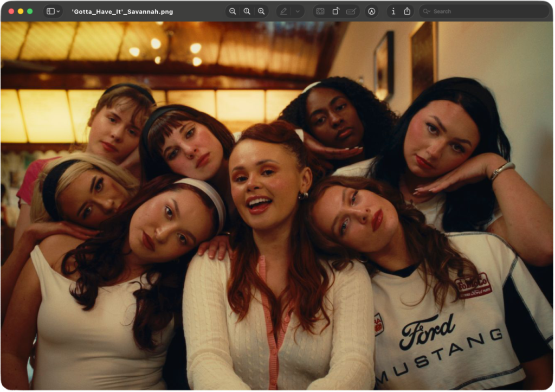Click the Form Filling toolbar icon
The height and width of the screenshot is (392, 555).
[351, 11]
